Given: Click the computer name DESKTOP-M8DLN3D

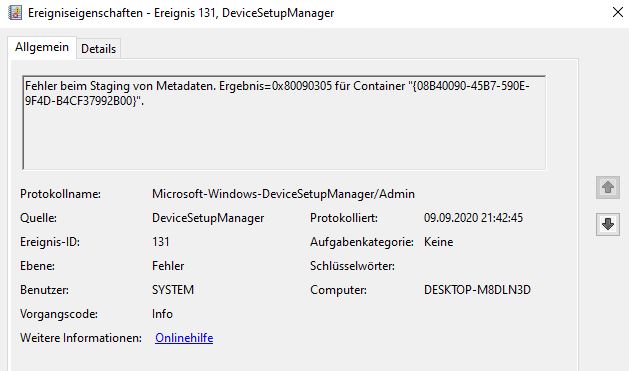Looking at the screenshot, I should (477, 290).
